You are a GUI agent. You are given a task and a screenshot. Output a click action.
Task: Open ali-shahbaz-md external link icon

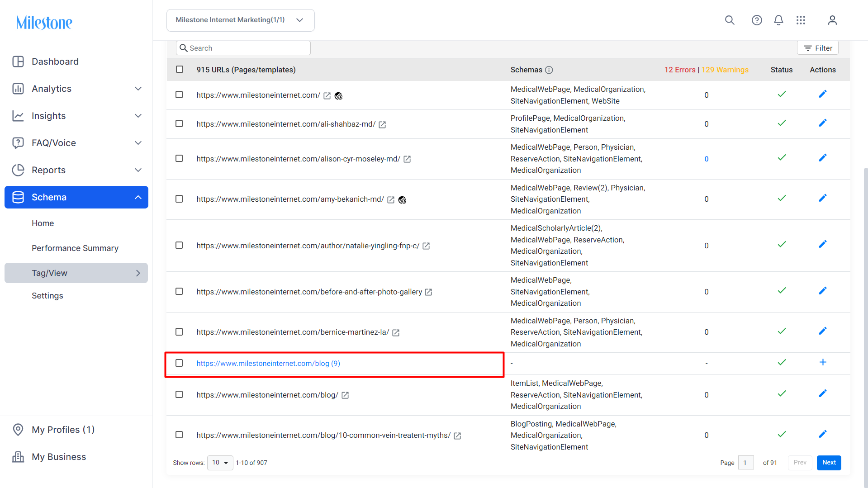(x=382, y=125)
